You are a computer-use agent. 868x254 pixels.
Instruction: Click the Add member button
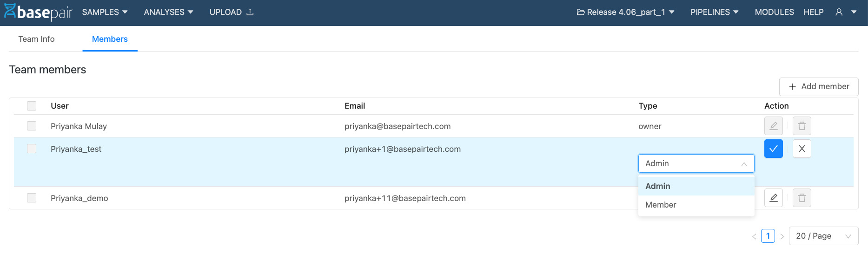point(818,86)
